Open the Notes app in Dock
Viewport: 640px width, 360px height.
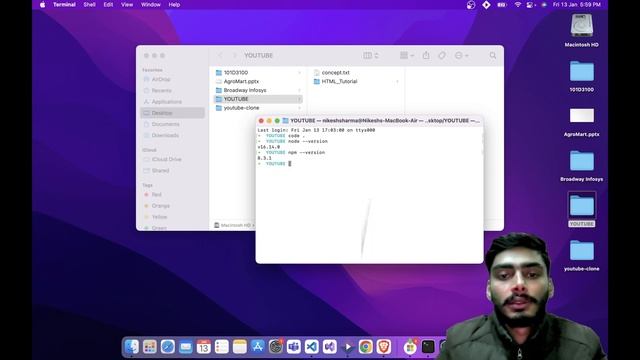tap(240, 347)
